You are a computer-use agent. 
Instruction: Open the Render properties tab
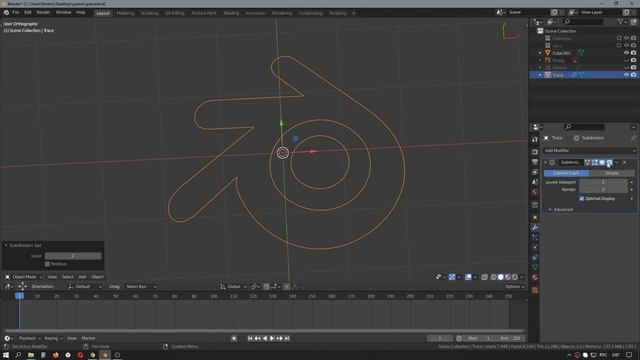[535, 152]
